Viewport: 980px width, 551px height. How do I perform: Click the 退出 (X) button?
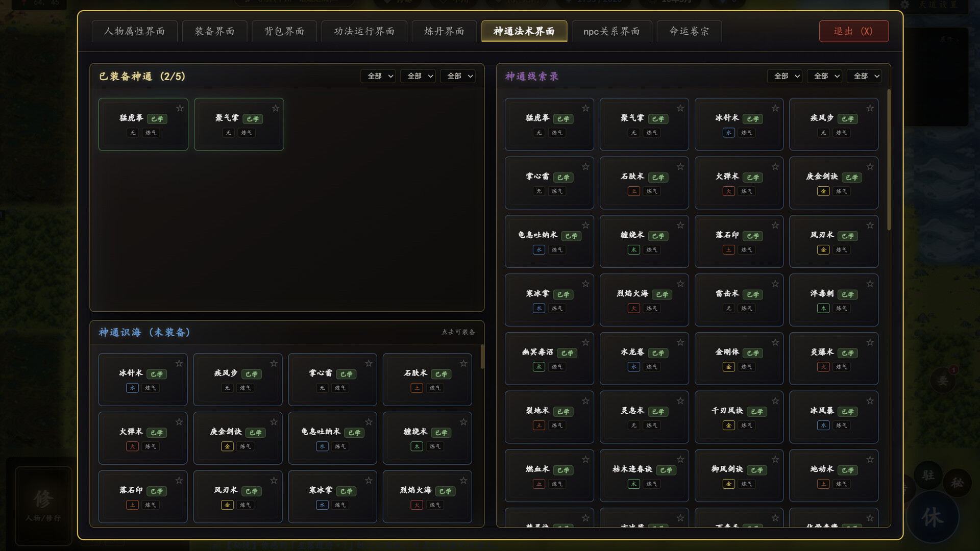(x=854, y=31)
